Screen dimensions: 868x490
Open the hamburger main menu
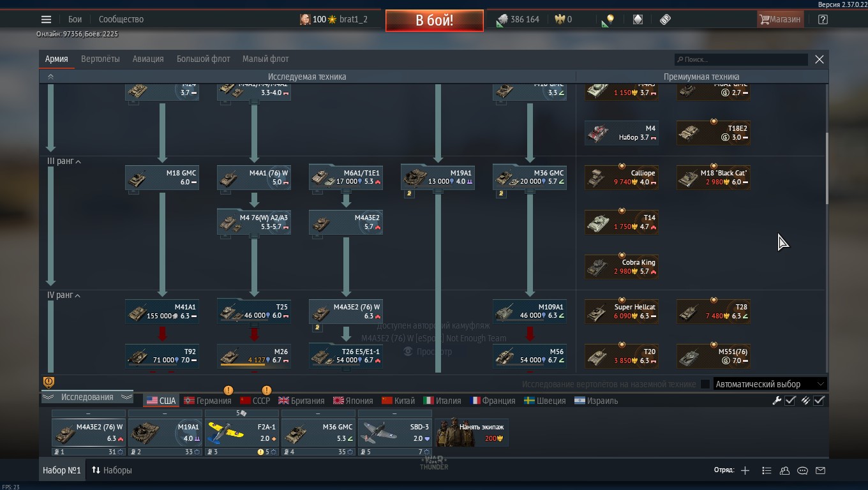pos(46,19)
